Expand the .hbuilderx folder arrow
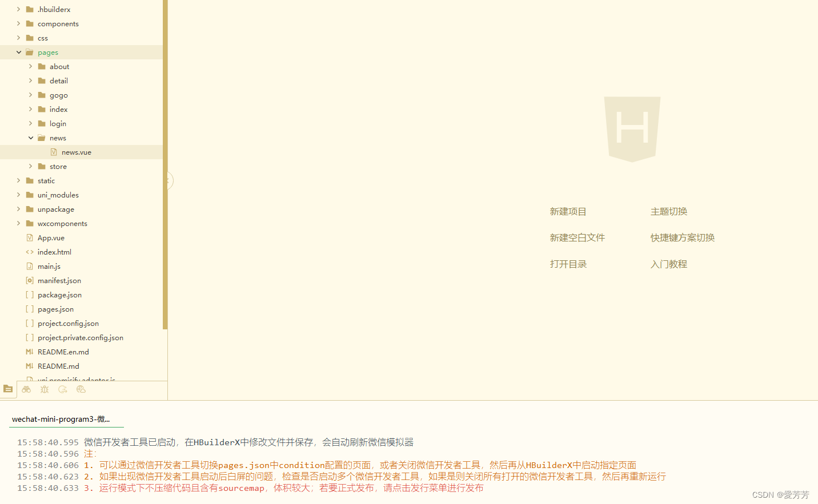 18,9
